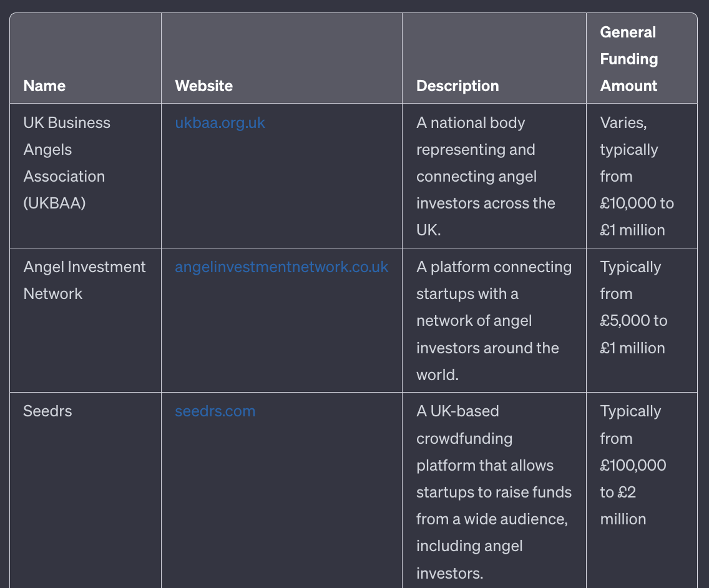Click 'world.' in the Angel Investment Network description
The width and height of the screenshot is (709, 588).
(x=438, y=375)
